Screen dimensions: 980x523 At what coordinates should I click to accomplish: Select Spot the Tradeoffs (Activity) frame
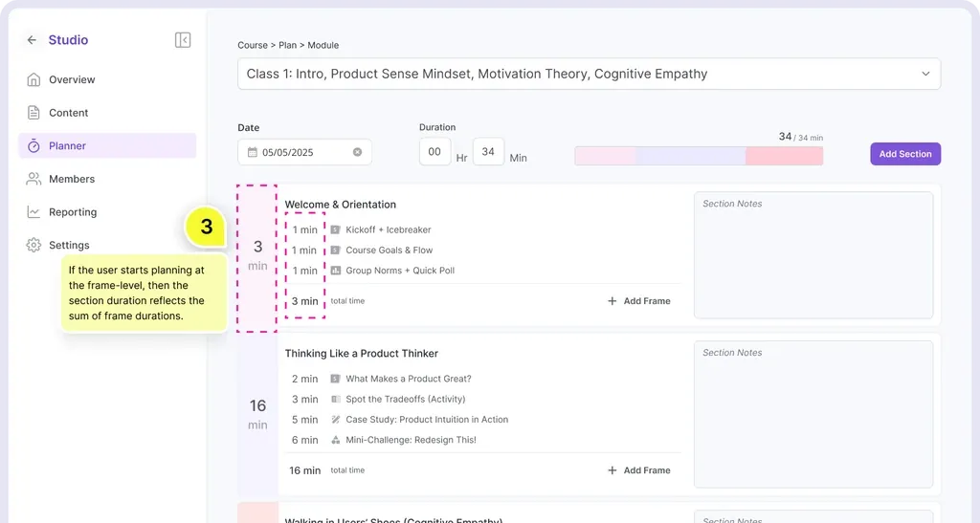coord(405,399)
